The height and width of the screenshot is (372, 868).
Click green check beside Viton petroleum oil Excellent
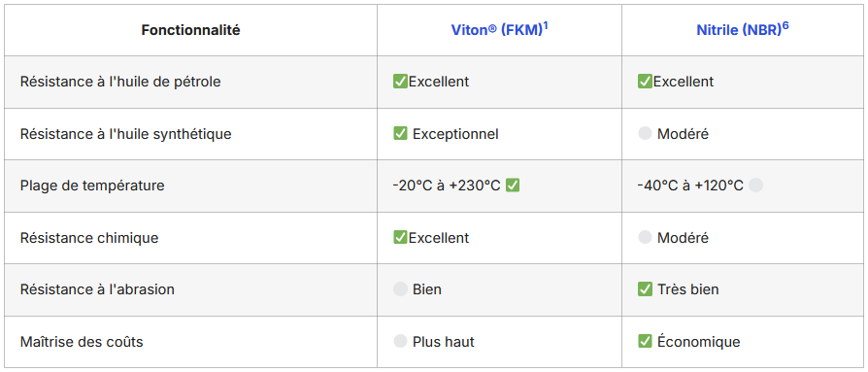[400, 82]
